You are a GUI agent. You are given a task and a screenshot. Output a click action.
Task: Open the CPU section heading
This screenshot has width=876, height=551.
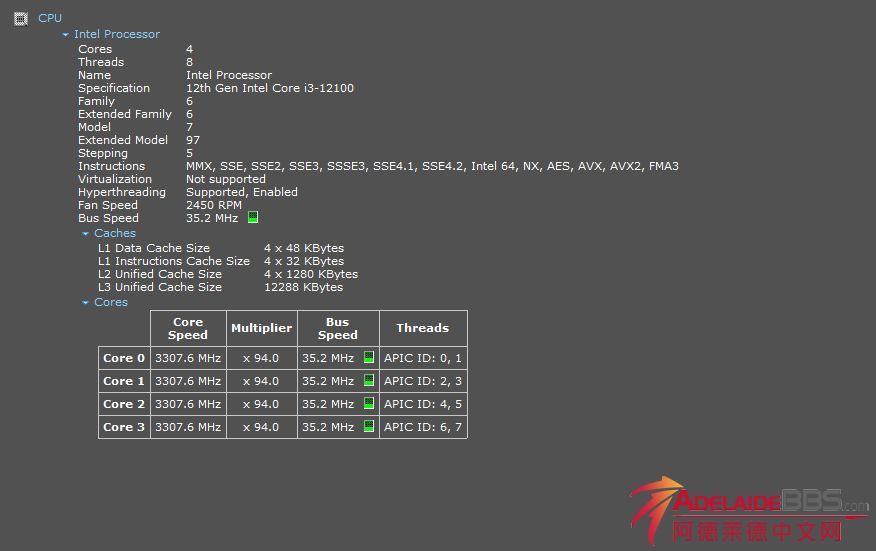click(50, 18)
